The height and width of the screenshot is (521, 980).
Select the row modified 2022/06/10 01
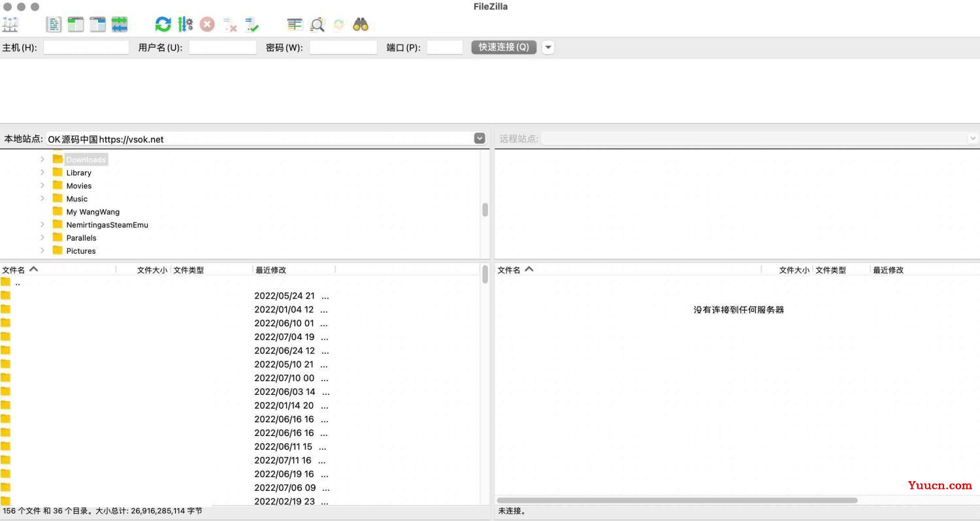(x=240, y=323)
